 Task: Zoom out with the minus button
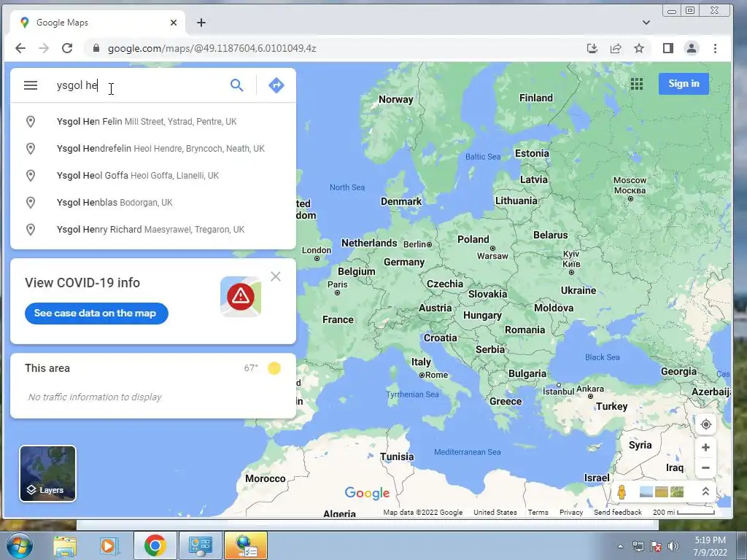[x=705, y=467]
